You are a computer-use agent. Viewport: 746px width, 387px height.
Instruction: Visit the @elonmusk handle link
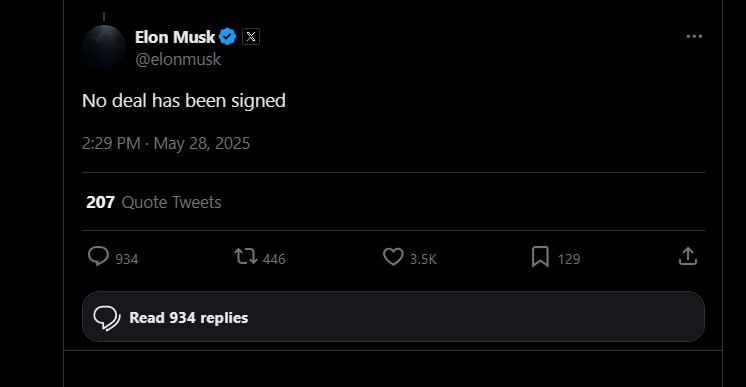click(178, 60)
